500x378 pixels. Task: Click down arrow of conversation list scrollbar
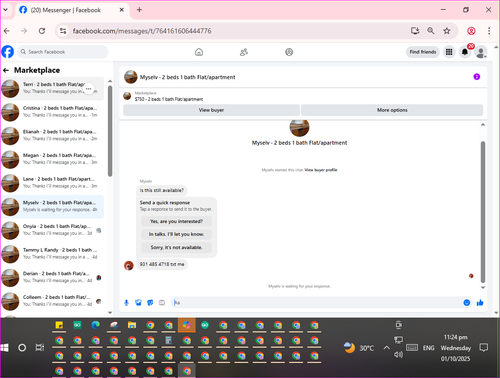110,313
